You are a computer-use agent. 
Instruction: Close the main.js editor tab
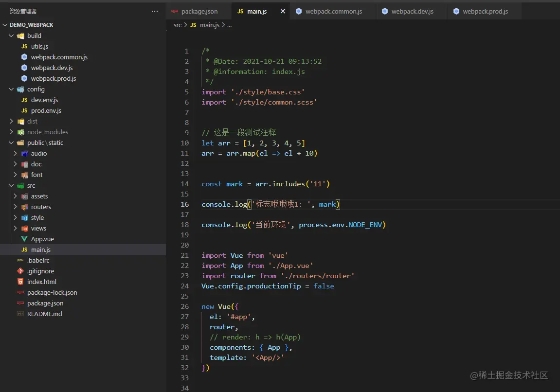[283, 11]
